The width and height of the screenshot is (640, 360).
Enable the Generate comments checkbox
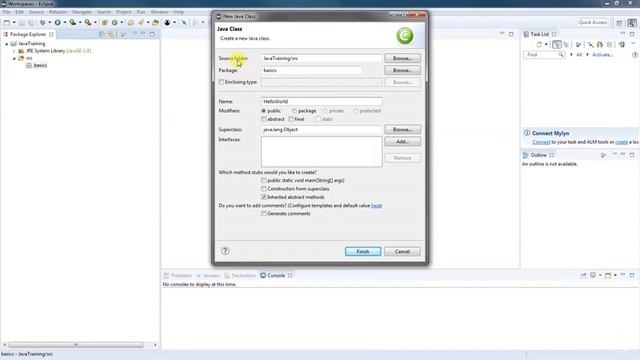264,213
